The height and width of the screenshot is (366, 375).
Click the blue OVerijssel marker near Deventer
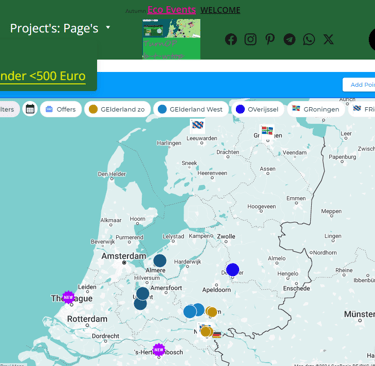pyautogui.click(x=233, y=270)
